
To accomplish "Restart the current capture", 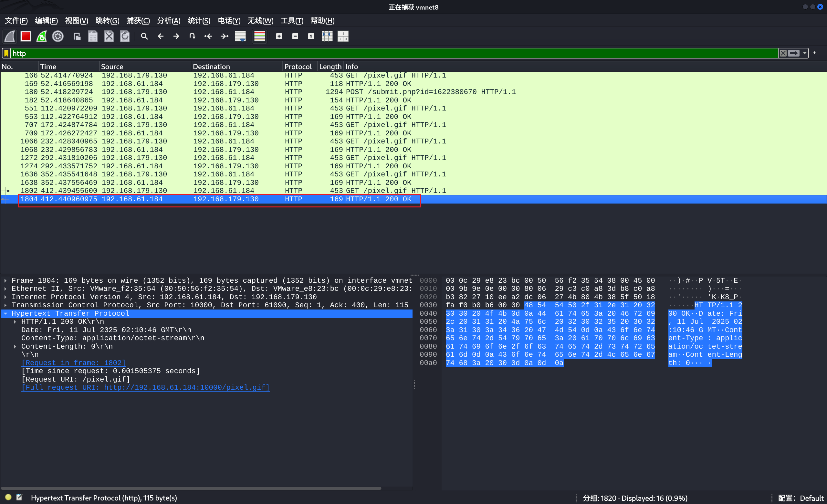I will click(42, 36).
